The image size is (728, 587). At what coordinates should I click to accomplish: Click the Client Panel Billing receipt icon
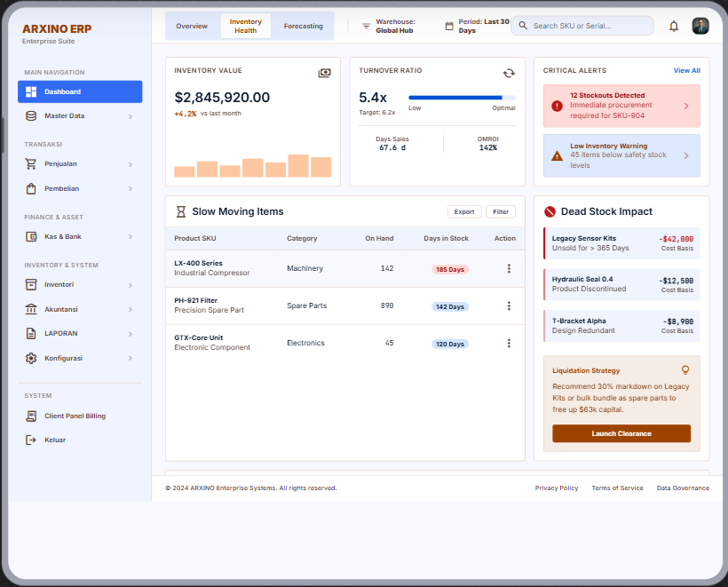tap(31, 416)
